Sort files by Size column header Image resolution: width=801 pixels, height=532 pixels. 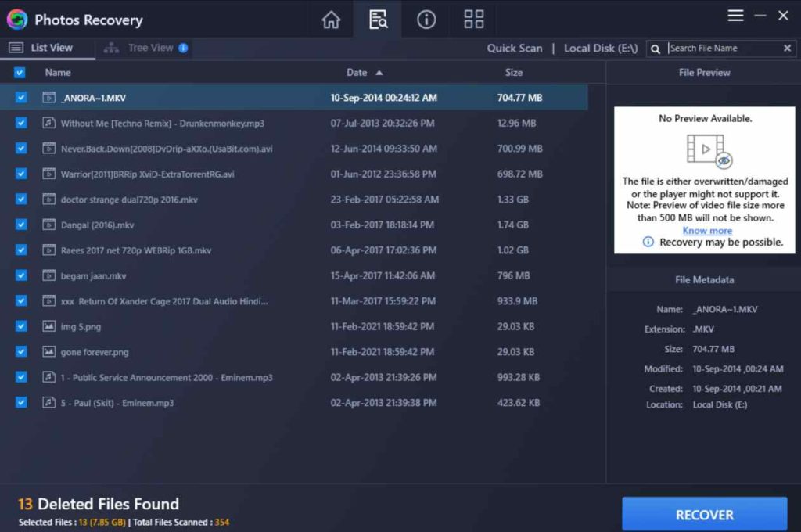point(513,73)
